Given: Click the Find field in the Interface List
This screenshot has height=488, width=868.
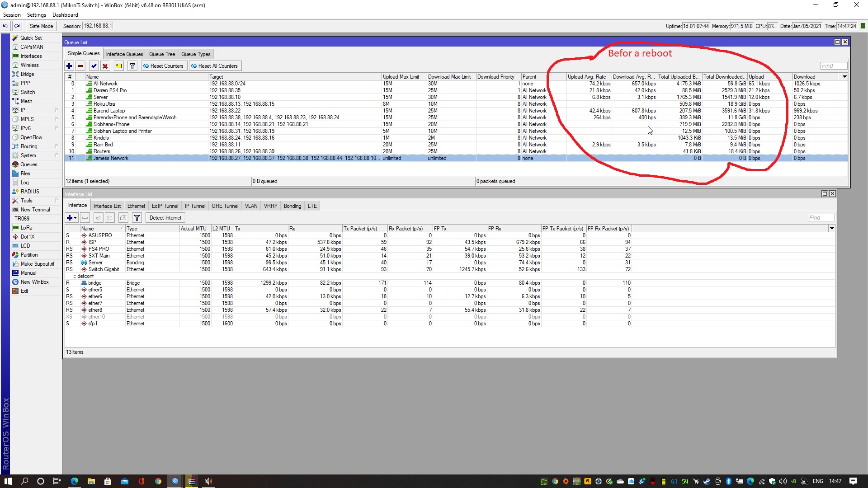Looking at the screenshot, I should (x=821, y=217).
